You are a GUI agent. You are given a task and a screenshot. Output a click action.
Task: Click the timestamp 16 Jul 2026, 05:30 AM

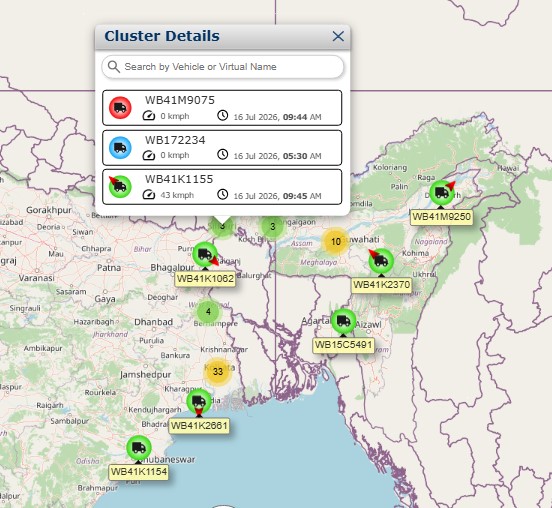coord(277,156)
